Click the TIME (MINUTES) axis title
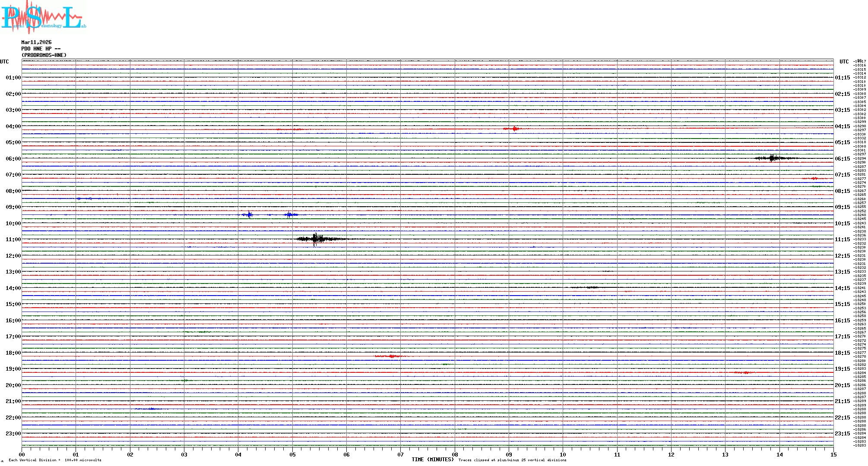868x466 pixels. (x=433, y=460)
